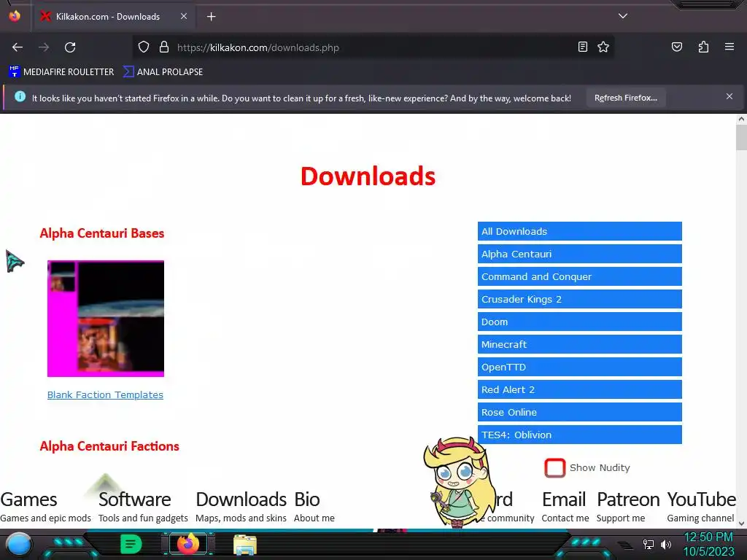
Task: Toggle reader view icon in address bar
Action: [x=582, y=47]
